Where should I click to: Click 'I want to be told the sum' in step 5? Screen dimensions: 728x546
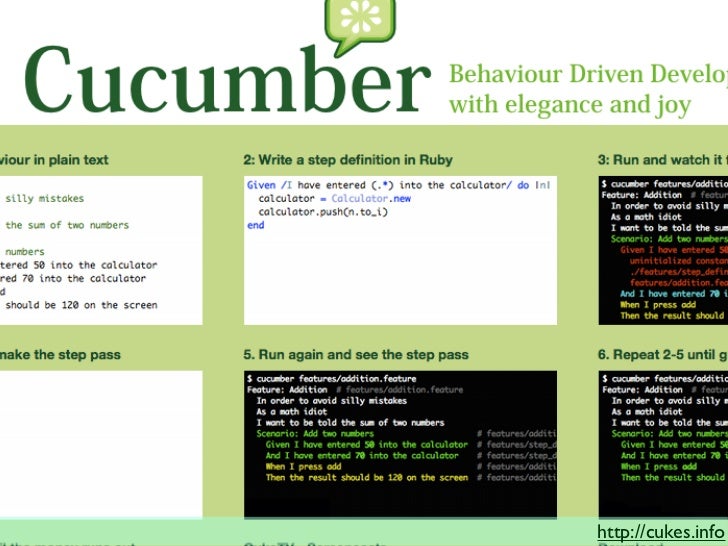point(351,423)
